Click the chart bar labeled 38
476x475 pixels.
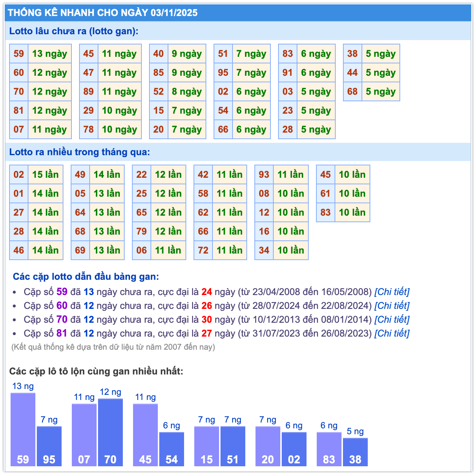[355, 452]
